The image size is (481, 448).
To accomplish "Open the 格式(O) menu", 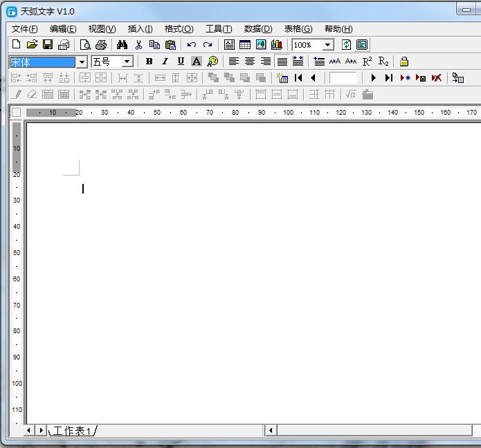I will click(x=179, y=28).
